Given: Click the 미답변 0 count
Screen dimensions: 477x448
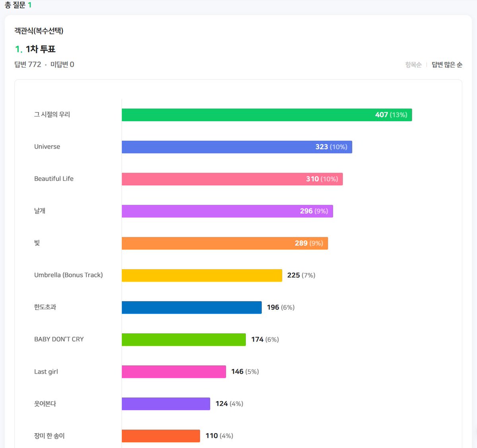Looking at the screenshot, I should point(62,64).
